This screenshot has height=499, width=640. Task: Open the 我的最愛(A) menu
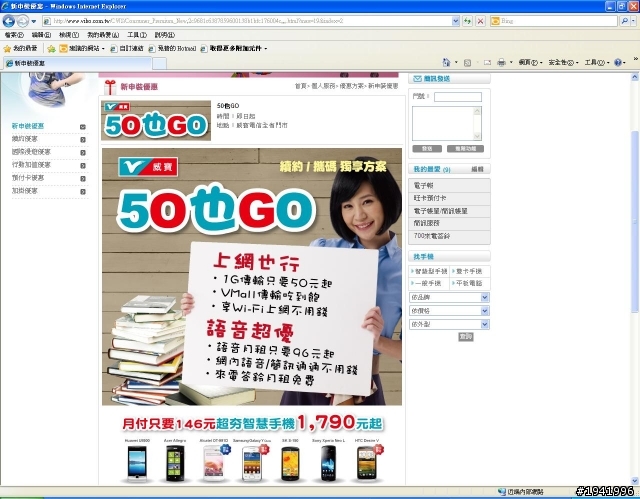point(103,35)
